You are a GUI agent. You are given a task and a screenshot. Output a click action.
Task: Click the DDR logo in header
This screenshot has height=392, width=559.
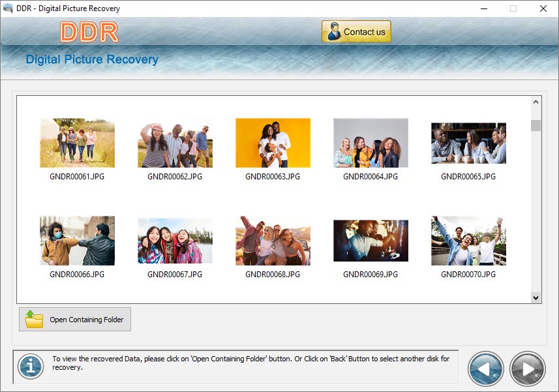89,32
